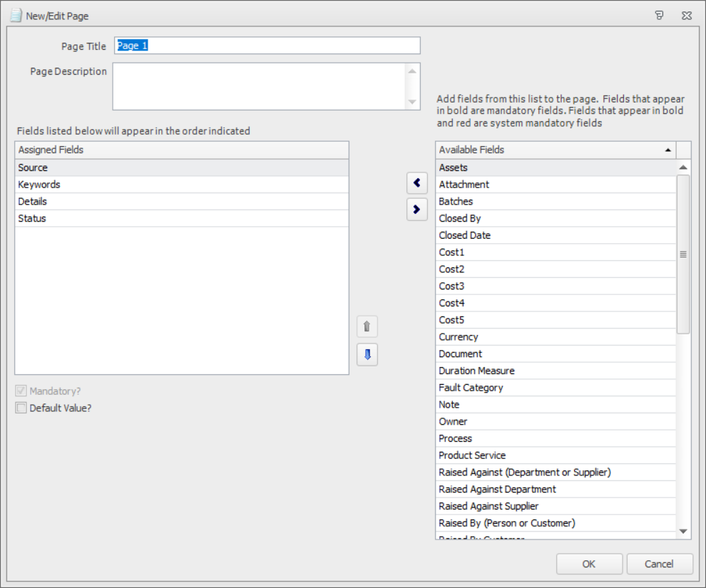Image resolution: width=706 pixels, height=588 pixels.
Task: Select Raised By (Person or Customer) field
Action: (556, 523)
